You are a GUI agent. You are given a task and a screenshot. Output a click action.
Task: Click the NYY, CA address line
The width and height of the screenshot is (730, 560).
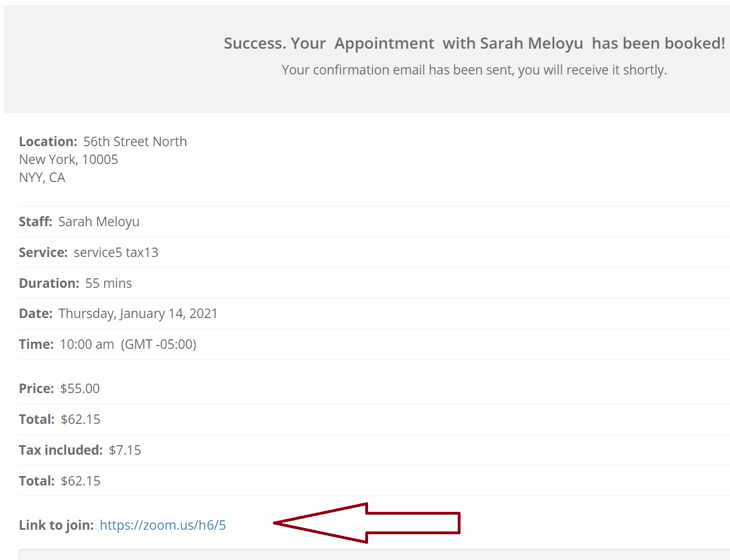point(42,178)
